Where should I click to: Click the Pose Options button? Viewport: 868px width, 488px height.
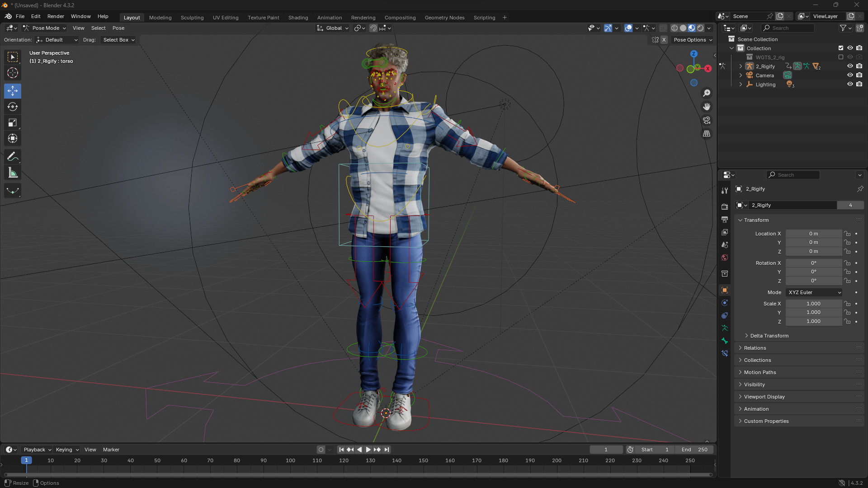tap(692, 40)
